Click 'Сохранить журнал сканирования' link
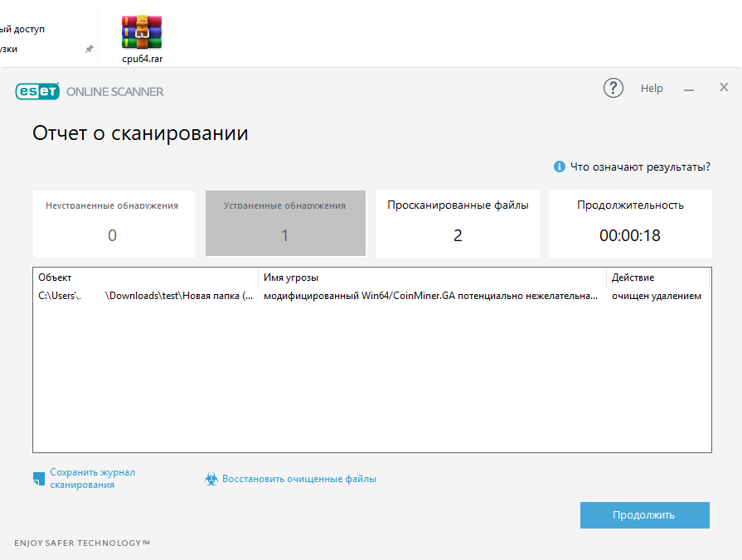Screen dimensions: 742x560 [x=92, y=478]
